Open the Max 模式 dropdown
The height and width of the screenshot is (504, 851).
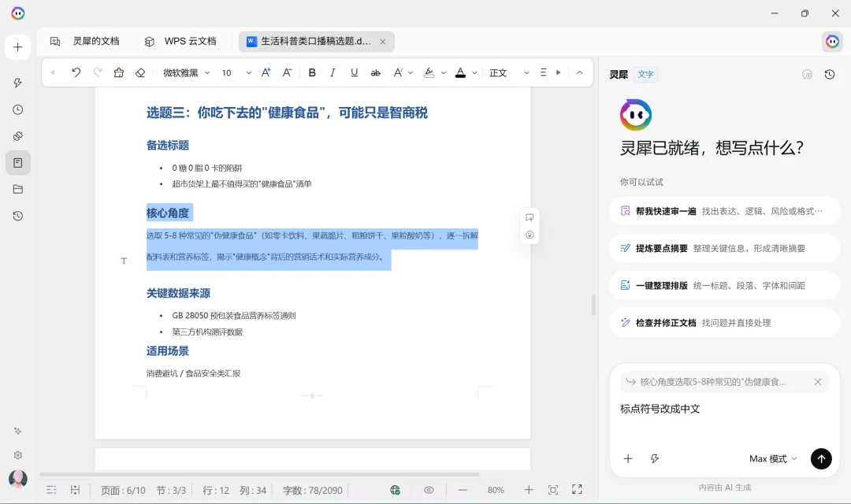pyautogui.click(x=773, y=458)
